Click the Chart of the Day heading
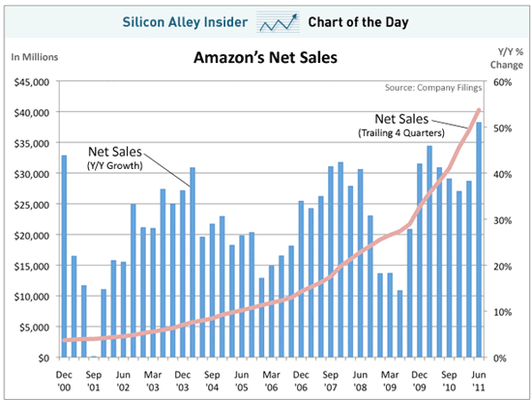The height and width of the screenshot is (400, 532). pos(358,22)
